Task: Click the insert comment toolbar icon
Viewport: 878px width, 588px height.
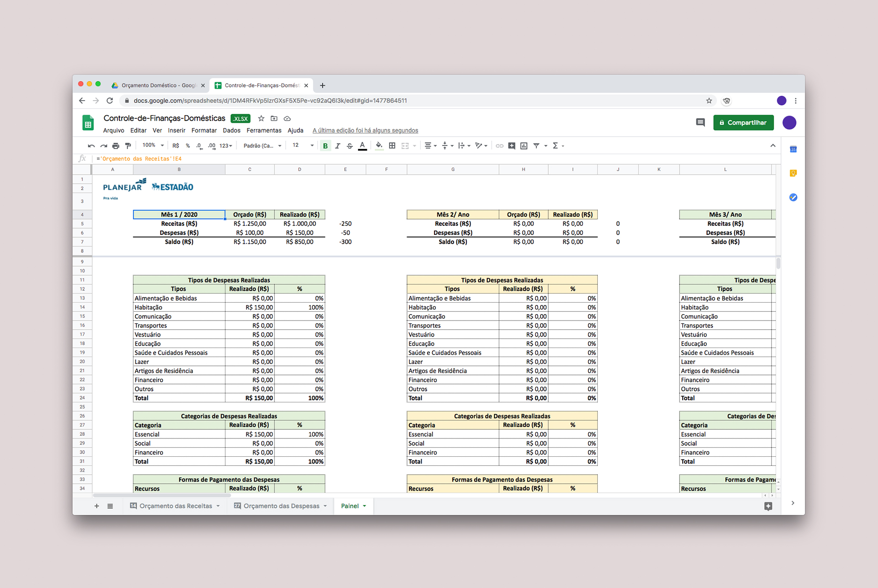Action: click(x=512, y=146)
